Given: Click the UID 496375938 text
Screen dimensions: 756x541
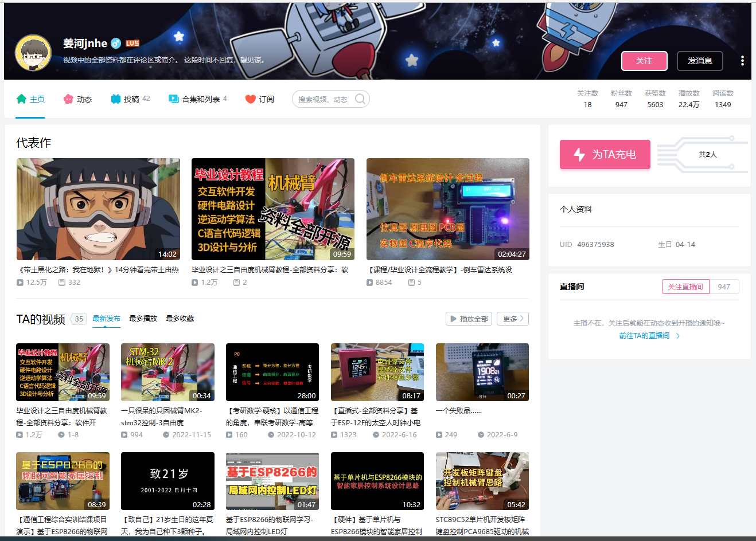Looking at the screenshot, I should tap(587, 244).
